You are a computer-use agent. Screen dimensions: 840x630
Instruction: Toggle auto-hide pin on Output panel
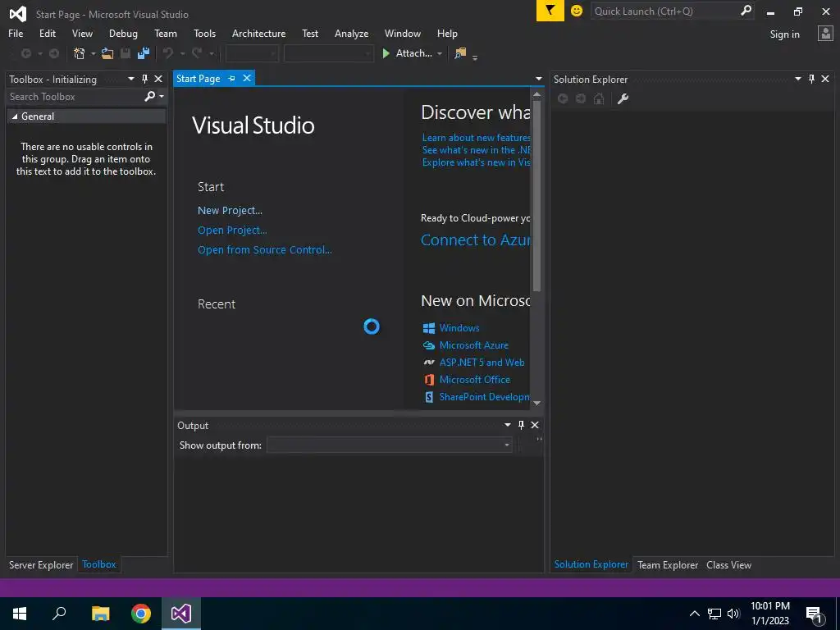(521, 425)
